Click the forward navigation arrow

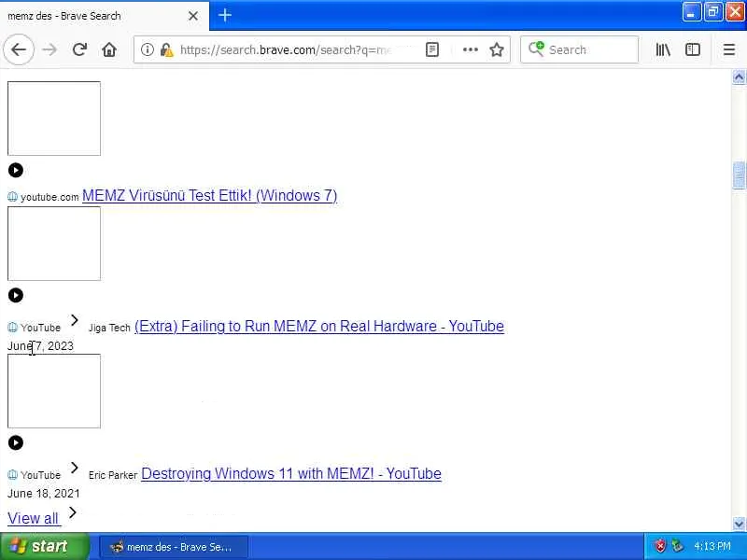[x=49, y=49]
